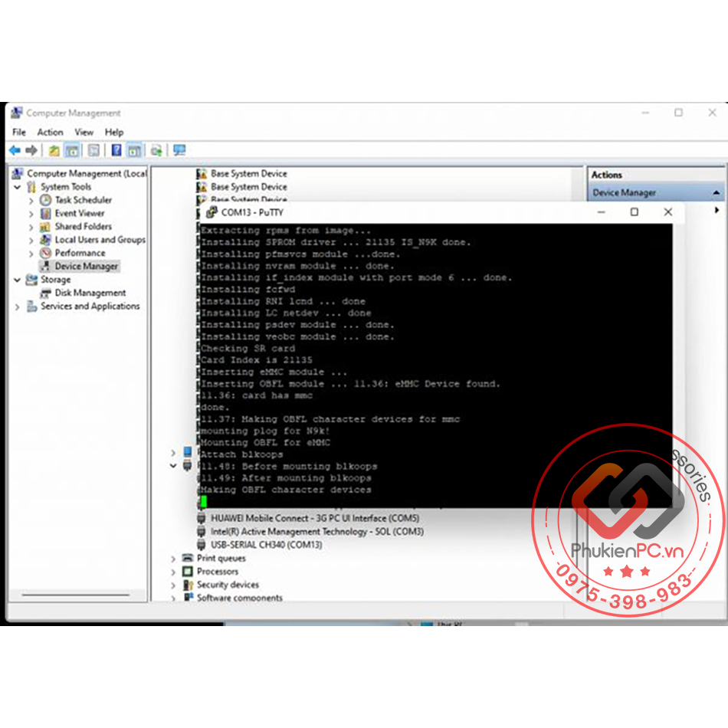Click the Security devices icon

click(188, 585)
